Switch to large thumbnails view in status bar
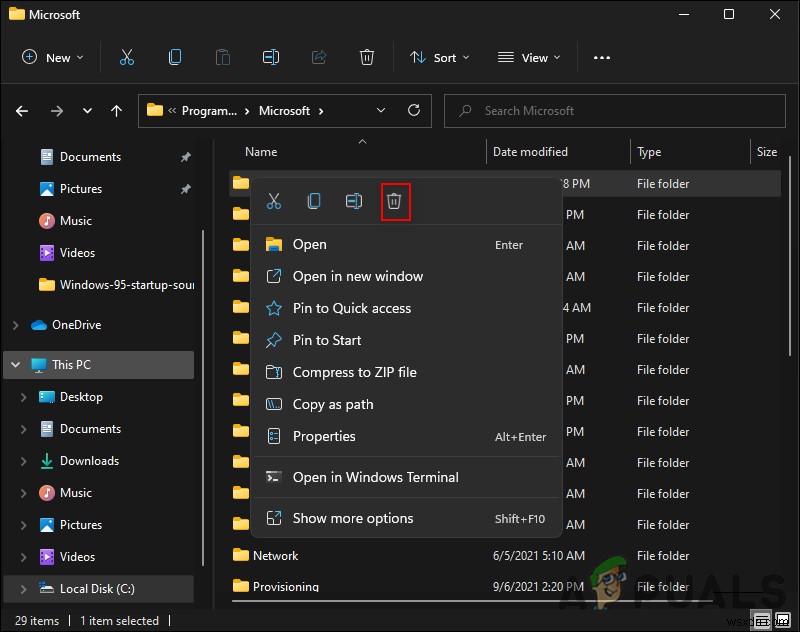The width and height of the screenshot is (800, 632). 781,621
